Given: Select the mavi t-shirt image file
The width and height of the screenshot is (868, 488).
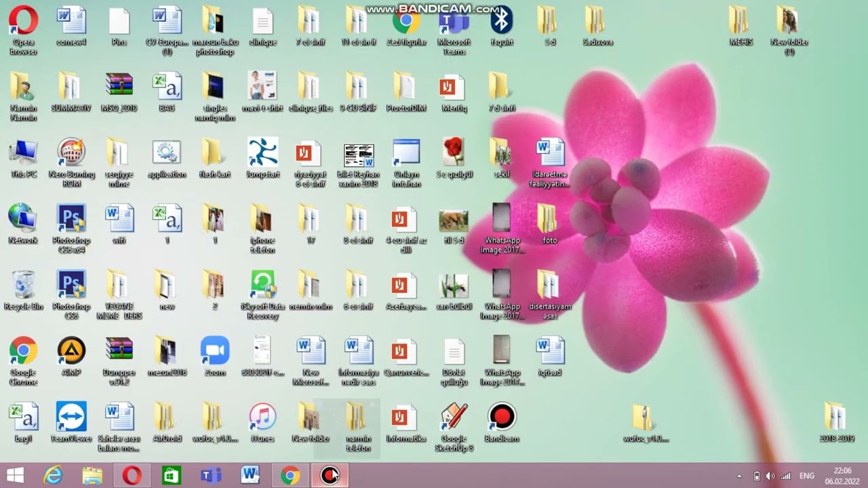Looking at the screenshot, I should coord(262,91).
